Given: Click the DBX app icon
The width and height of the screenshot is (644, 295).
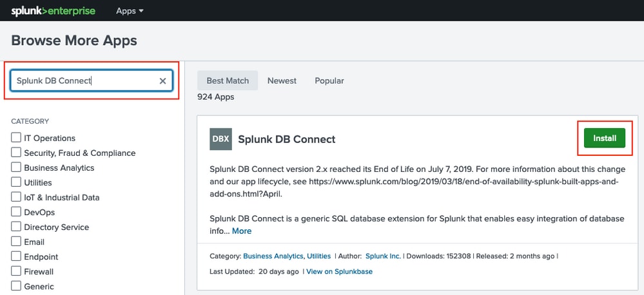Looking at the screenshot, I should [x=220, y=139].
